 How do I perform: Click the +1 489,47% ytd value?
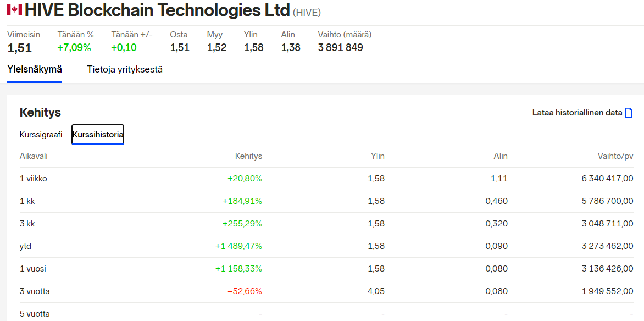(238, 246)
